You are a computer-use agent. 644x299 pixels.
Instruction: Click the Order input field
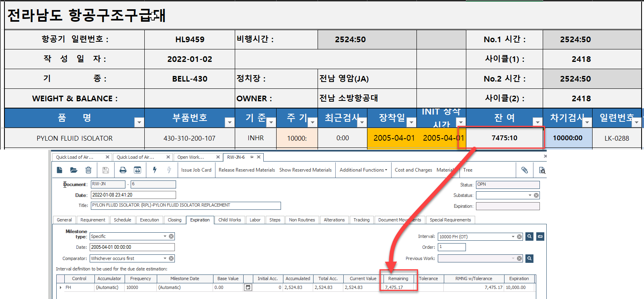tap(452, 247)
